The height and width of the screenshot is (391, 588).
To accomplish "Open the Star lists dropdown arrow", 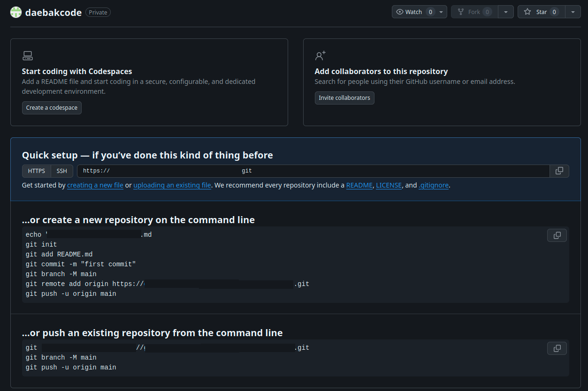I will 573,12.
